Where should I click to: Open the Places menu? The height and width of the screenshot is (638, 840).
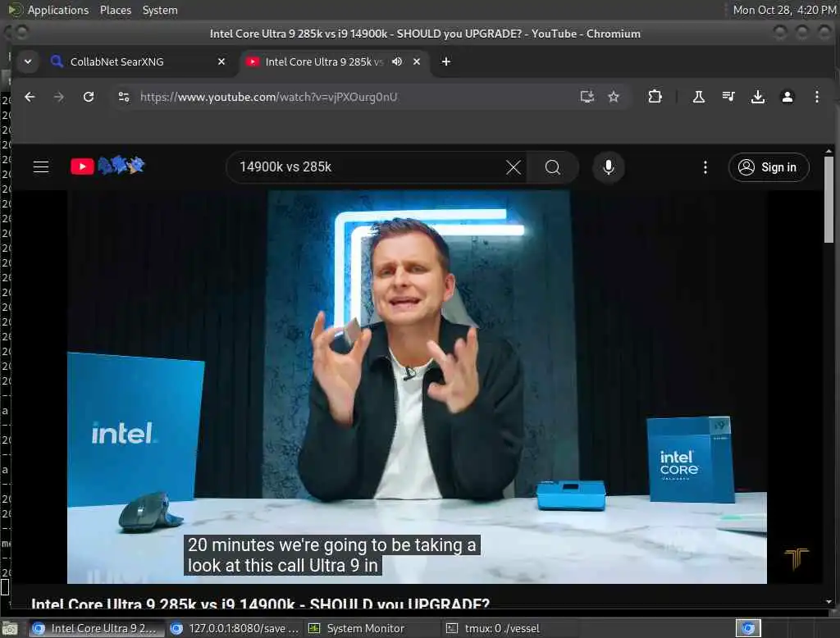115,10
